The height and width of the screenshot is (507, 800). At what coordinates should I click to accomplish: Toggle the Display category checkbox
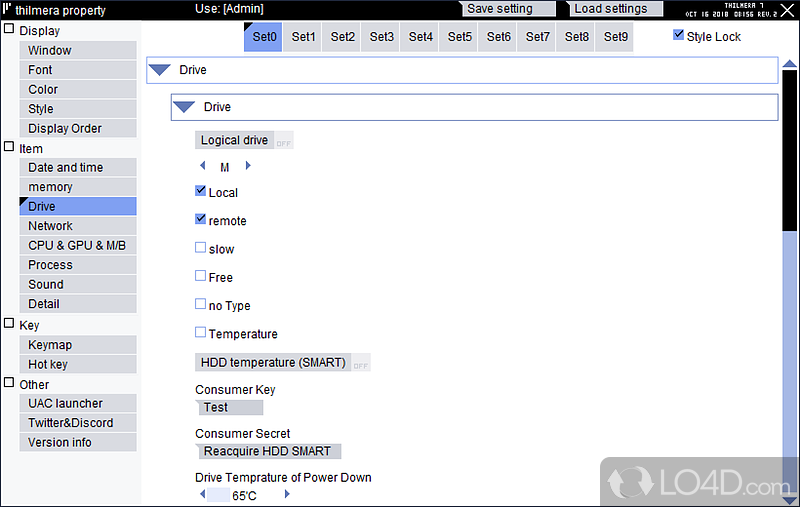9,29
